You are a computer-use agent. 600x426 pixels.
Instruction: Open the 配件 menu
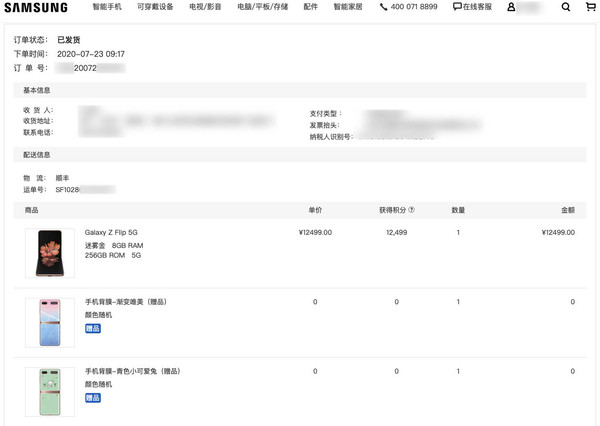tap(310, 7)
